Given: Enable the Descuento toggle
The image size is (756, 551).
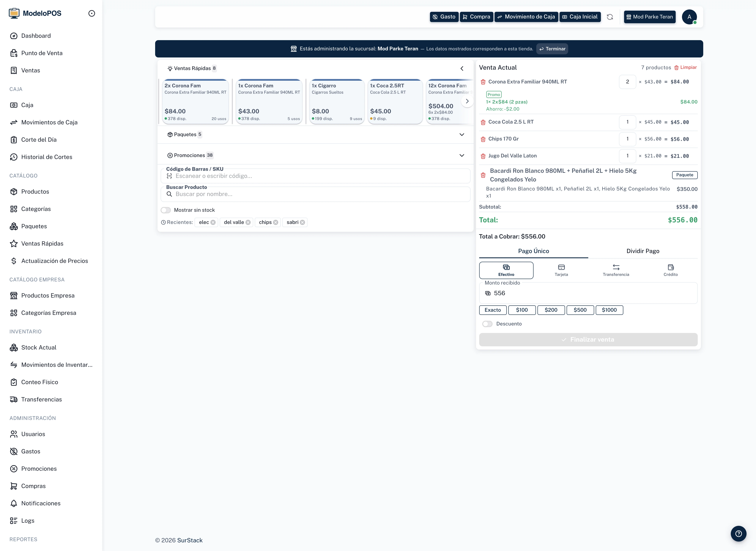Looking at the screenshot, I should coord(487,324).
